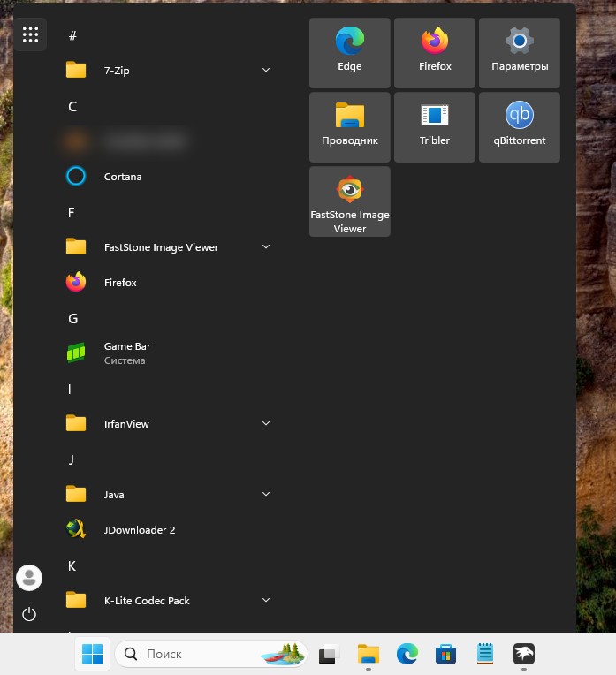Open the Notepad taskbar icon
The height and width of the screenshot is (675, 616).
[485, 654]
